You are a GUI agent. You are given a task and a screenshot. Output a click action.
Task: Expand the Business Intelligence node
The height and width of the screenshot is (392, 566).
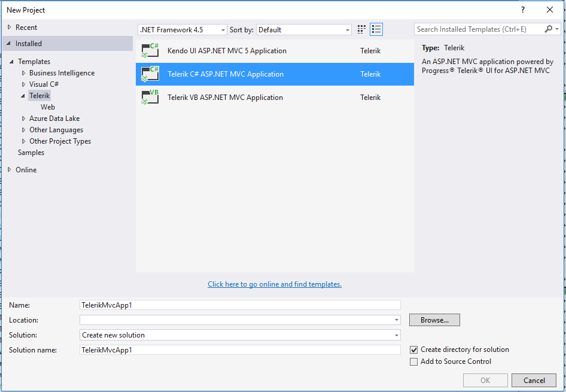[23, 73]
